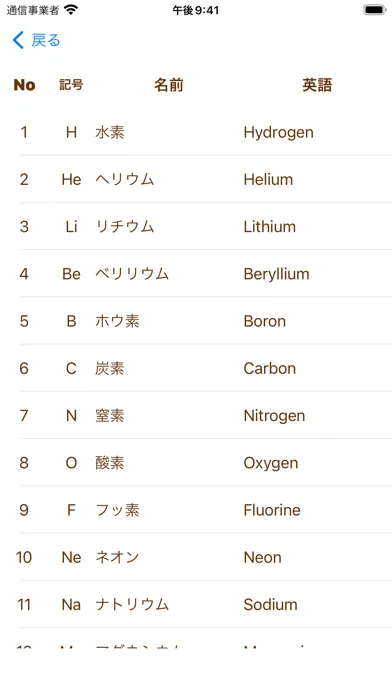
Task: Open the ヘリウム Helium entry
Action: [x=196, y=179]
